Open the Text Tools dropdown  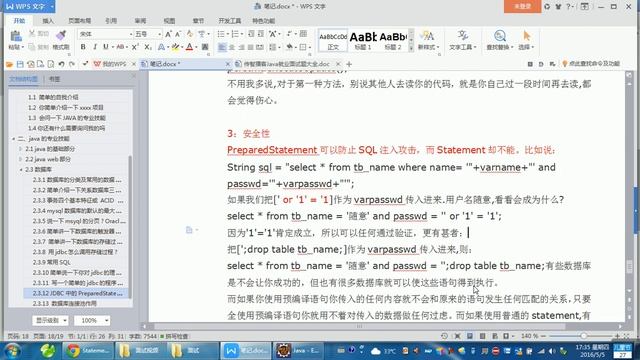[x=475, y=47]
